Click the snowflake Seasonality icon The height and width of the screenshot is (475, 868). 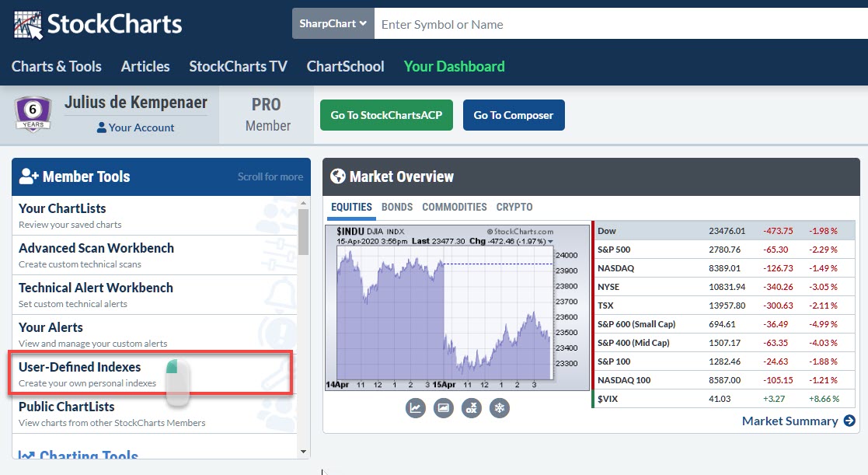[x=500, y=407]
